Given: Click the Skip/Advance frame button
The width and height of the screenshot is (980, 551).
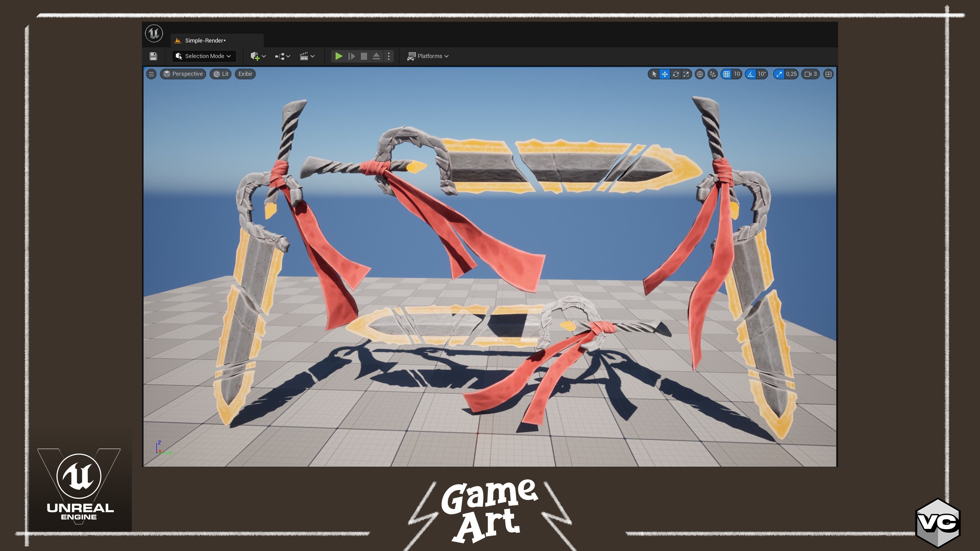Looking at the screenshot, I should coord(351,56).
